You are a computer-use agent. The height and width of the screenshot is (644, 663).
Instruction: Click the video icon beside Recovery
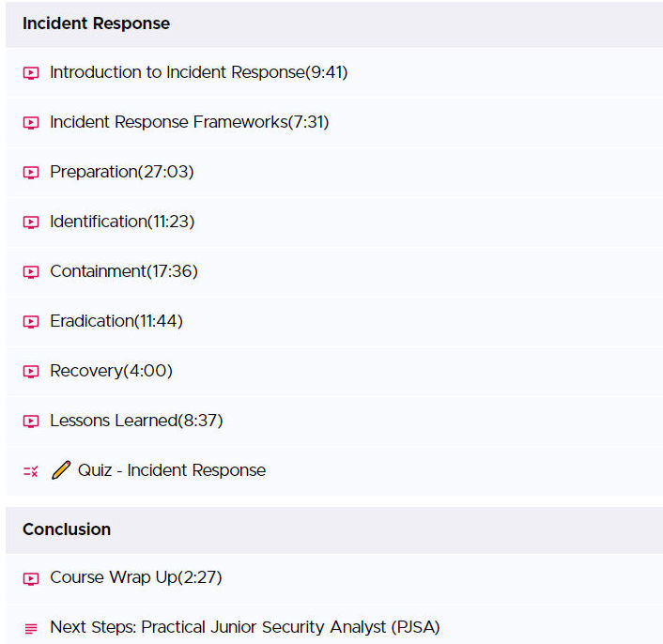(31, 372)
